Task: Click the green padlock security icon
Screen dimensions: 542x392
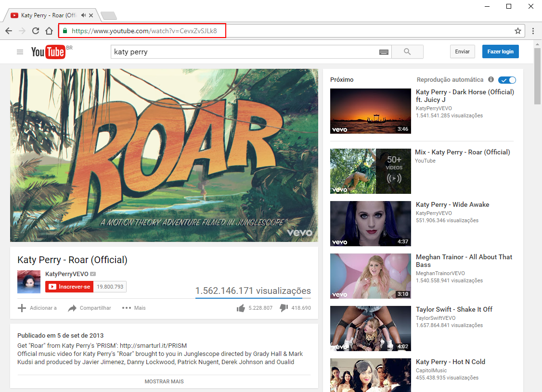Action: pos(65,31)
